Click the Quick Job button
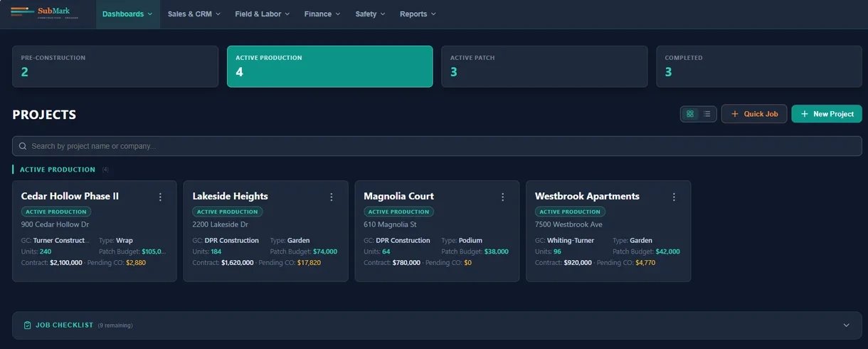The image size is (868, 349). coord(754,114)
